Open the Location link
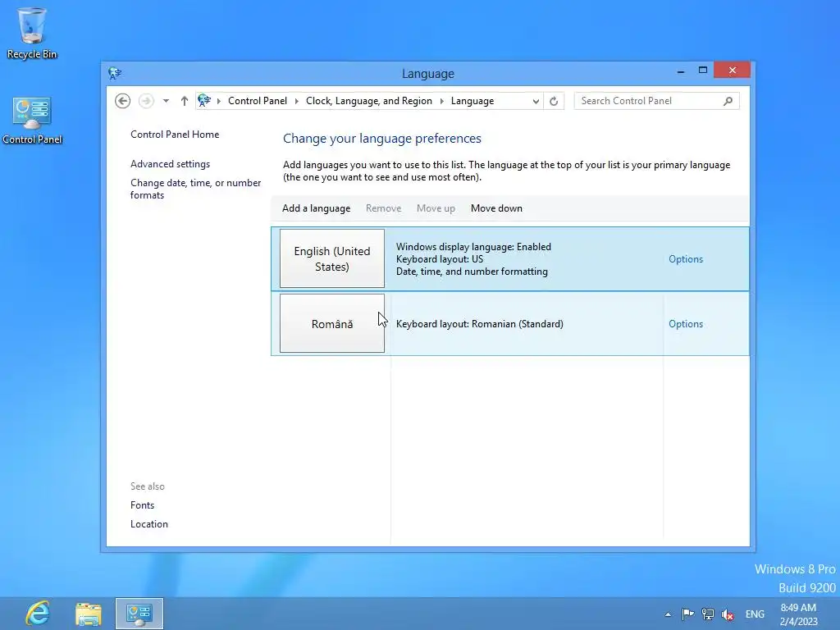 click(x=149, y=524)
